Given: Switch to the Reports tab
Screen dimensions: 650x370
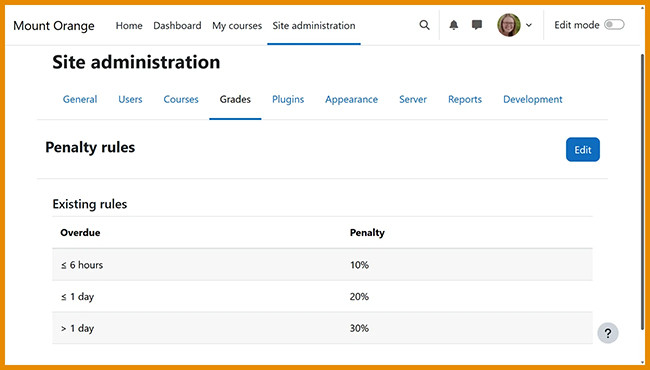Looking at the screenshot, I should click(465, 99).
